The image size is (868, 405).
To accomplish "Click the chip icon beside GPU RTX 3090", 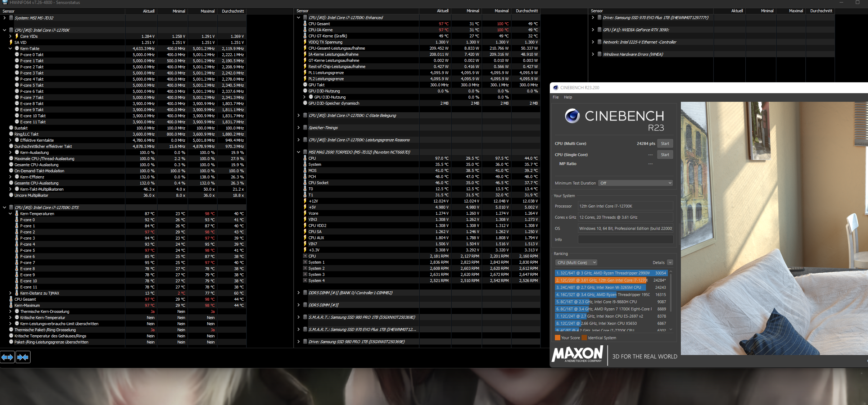I will point(599,30).
